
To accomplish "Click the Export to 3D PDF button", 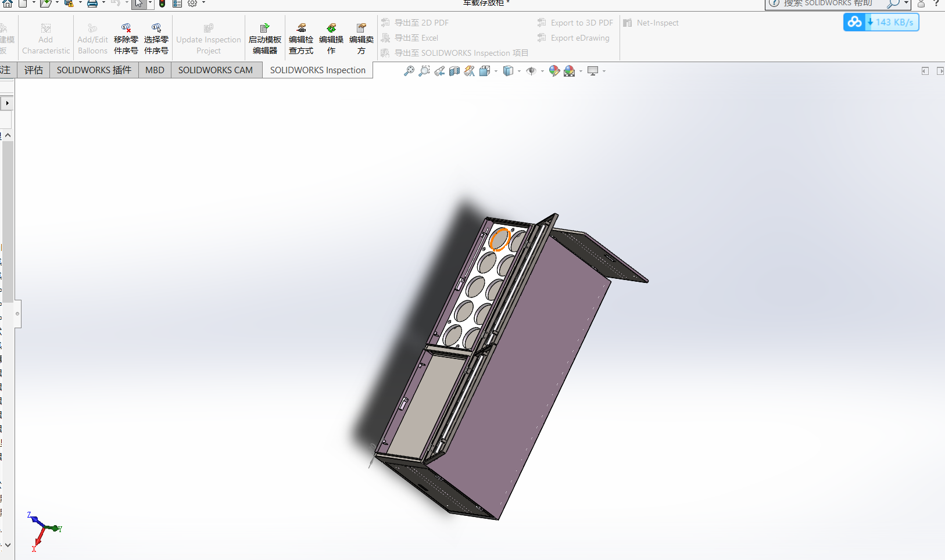I will pyautogui.click(x=575, y=23).
